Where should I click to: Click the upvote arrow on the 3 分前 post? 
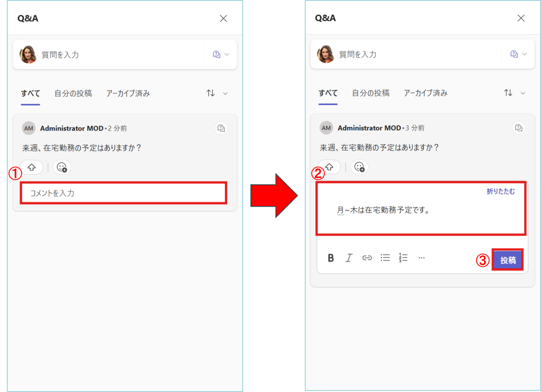(329, 167)
